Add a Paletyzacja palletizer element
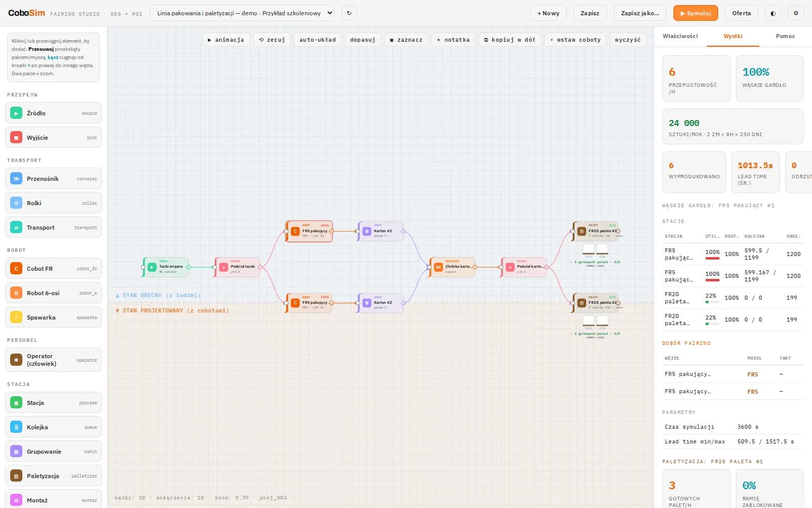The image size is (812, 508). tap(53, 476)
